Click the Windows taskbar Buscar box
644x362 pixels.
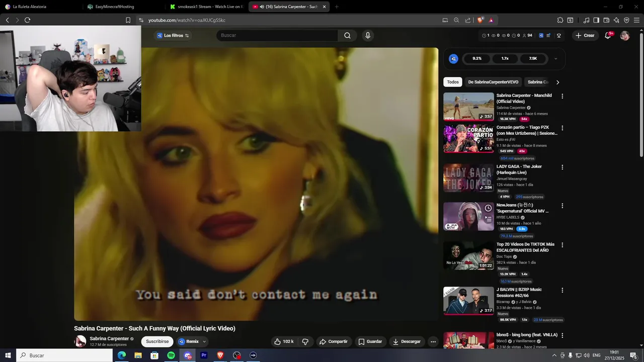64,355
